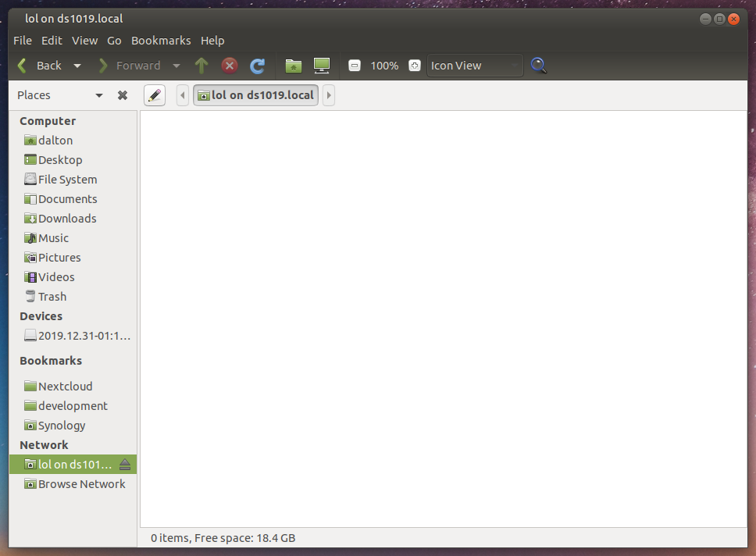Open Computer from the toolbar monitor icon
The width and height of the screenshot is (756, 556).
322,66
